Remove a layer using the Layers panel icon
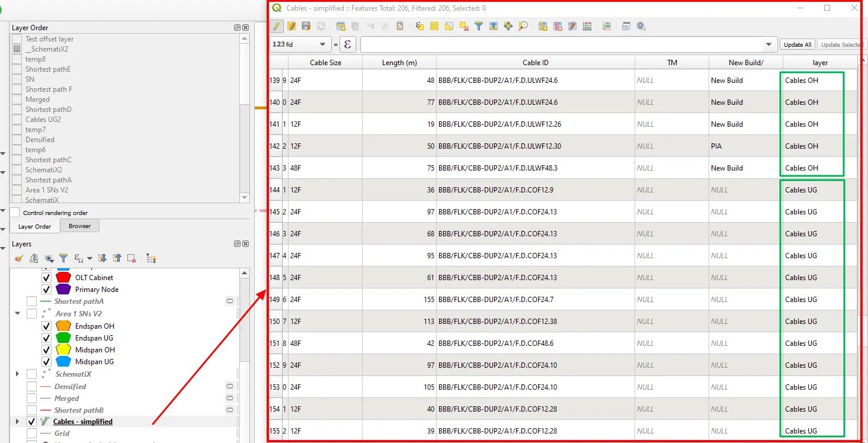Screen dimensions: 868x443 pyautogui.click(x=131, y=258)
